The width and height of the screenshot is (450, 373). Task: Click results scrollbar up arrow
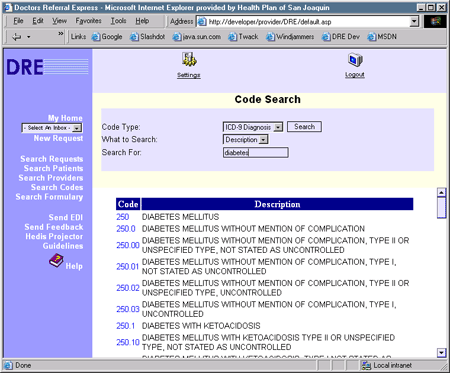[441, 192]
